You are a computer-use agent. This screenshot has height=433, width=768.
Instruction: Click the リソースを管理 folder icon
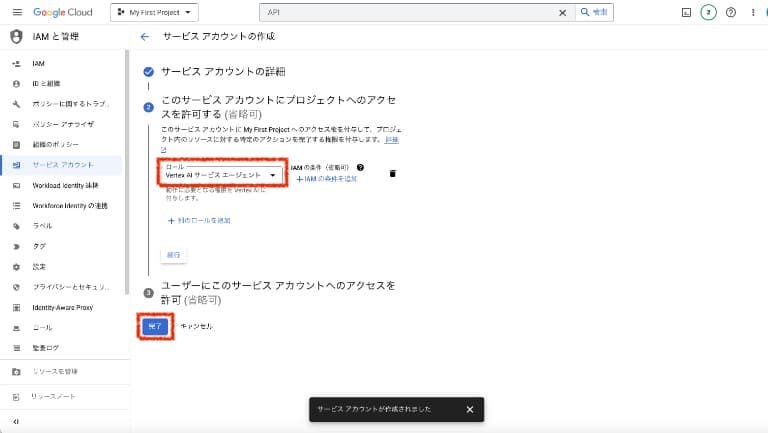[16, 372]
